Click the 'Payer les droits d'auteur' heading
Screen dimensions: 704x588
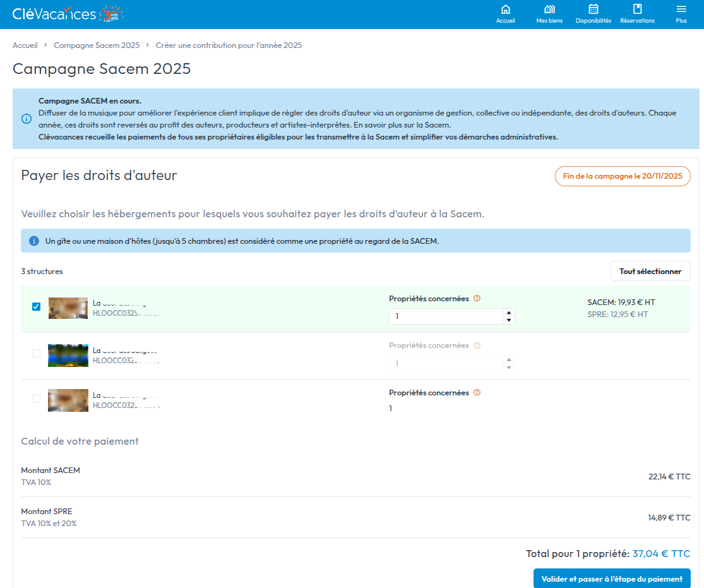pos(99,175)
